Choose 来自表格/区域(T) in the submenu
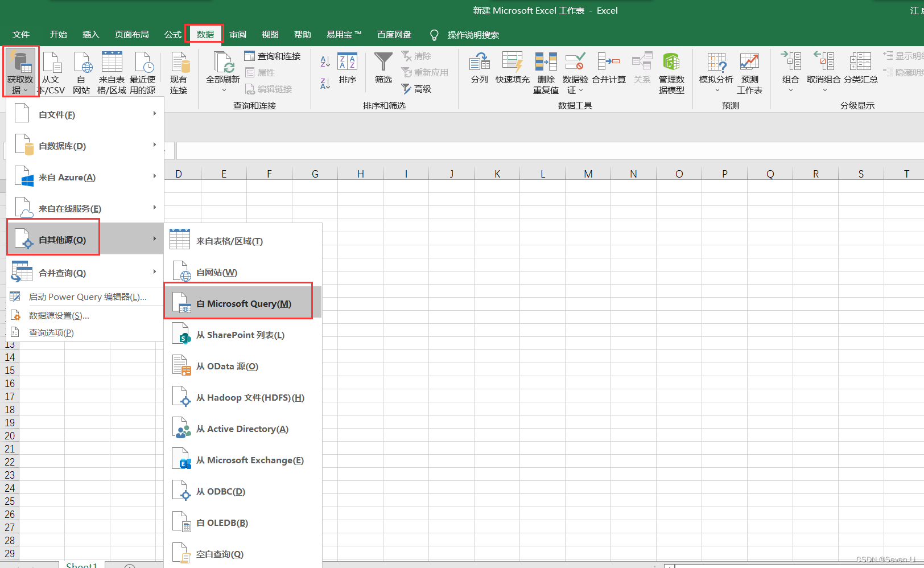 click(243, 241)
